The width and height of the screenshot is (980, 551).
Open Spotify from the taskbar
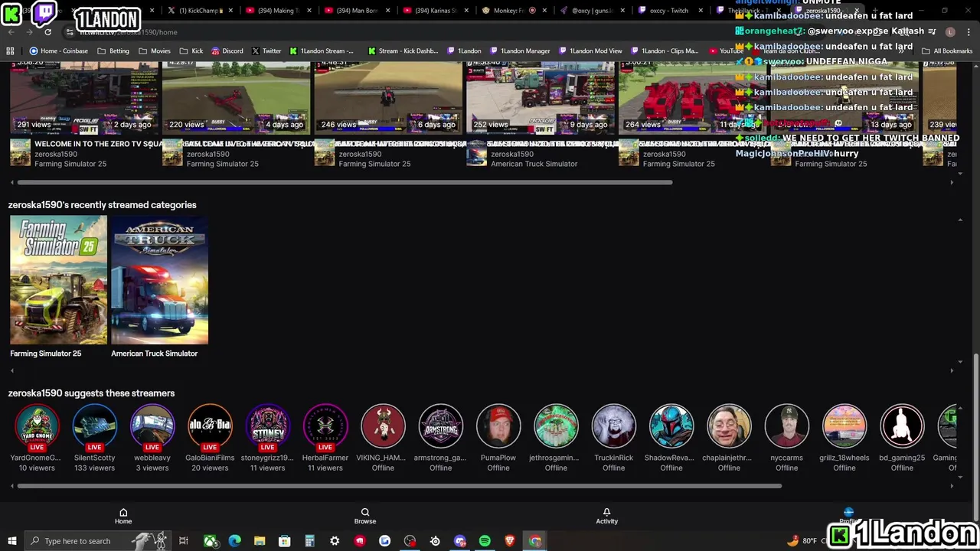pos(485,541)
